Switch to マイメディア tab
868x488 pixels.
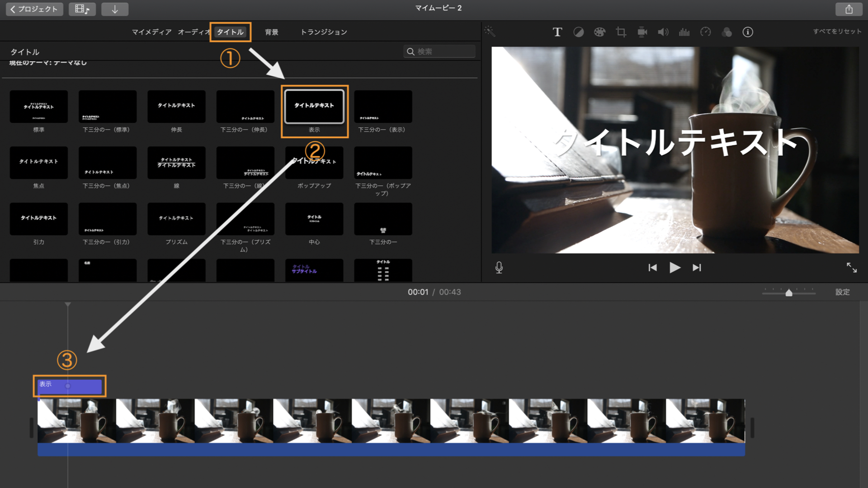pos(151,32)
